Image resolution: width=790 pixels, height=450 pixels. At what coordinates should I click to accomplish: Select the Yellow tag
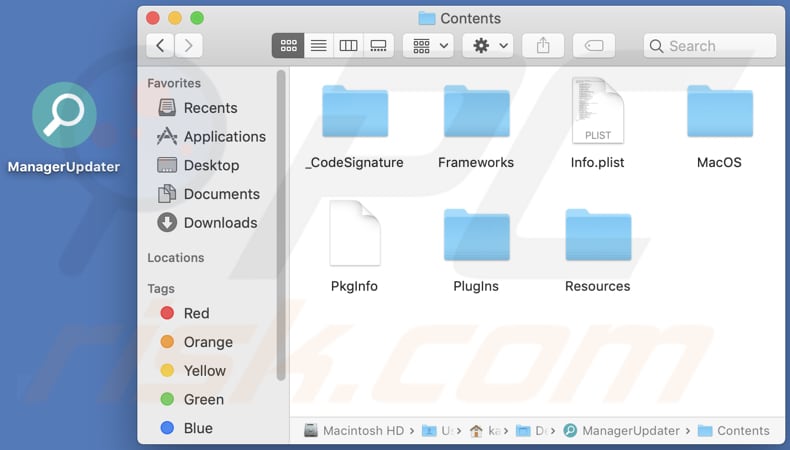click(x=192, y=371)
